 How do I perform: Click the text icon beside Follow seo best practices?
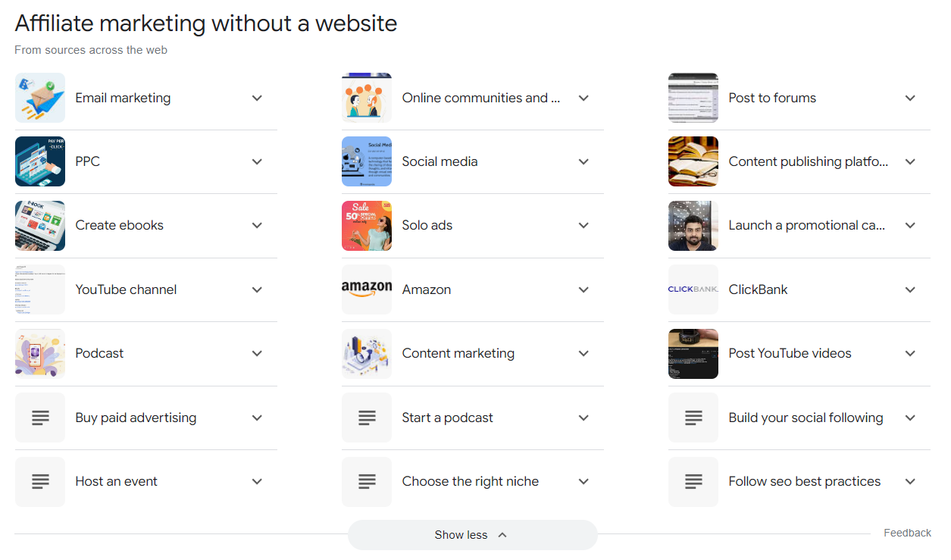pos(693,481)
